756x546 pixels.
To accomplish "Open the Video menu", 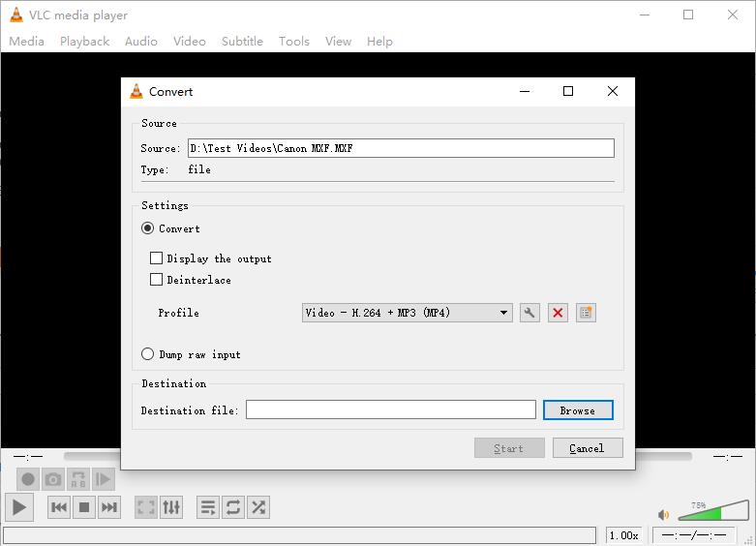I will 190,42.
